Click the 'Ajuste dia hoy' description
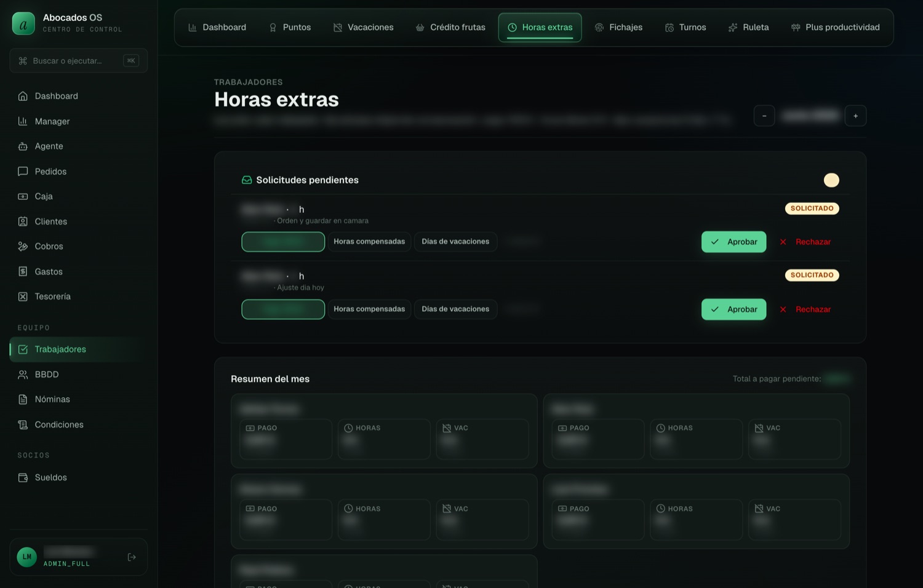Image resolution: width=923 pixels, height=588 pixels. pos(300,288)
